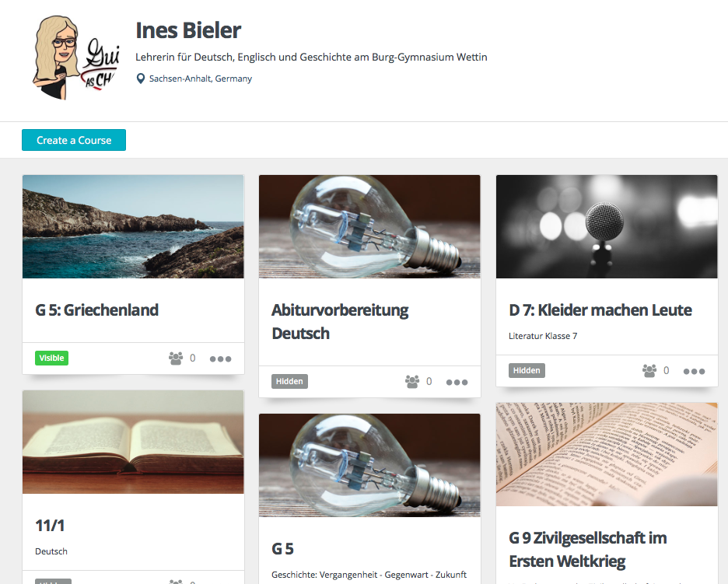
Task: Open the G 5 Geschichte course title
Action: click(x=282, y=549)
